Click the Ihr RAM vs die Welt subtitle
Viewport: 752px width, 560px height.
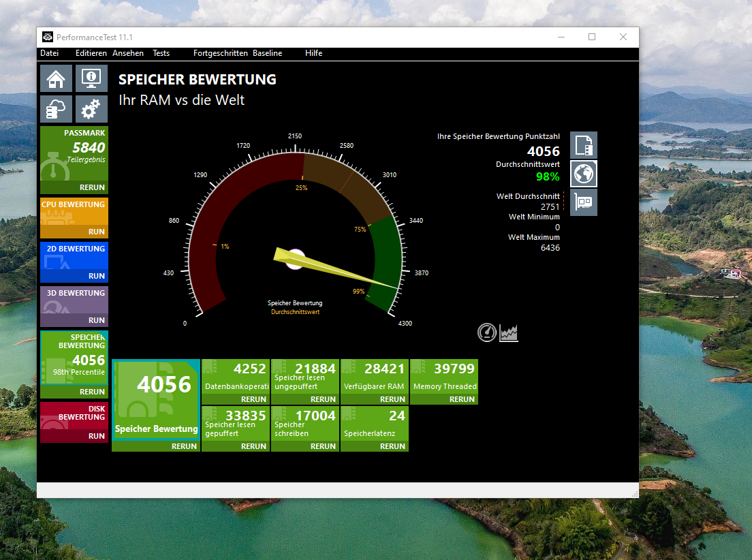[181, 100]
